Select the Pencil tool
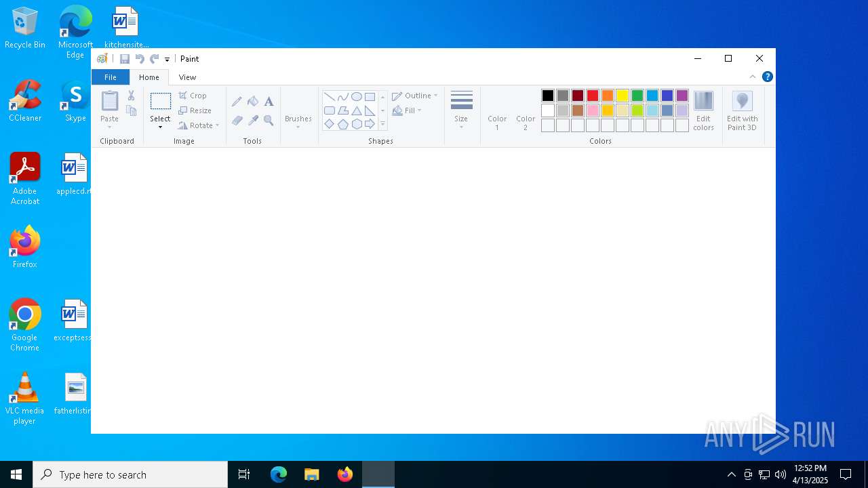Screen dimensions: 868x488 tap(237, 102)
